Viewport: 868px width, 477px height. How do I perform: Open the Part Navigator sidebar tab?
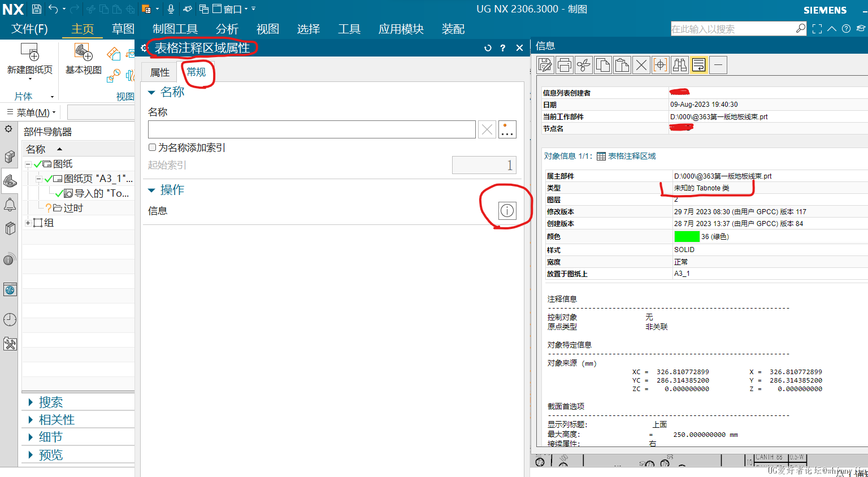pos(10,181)
